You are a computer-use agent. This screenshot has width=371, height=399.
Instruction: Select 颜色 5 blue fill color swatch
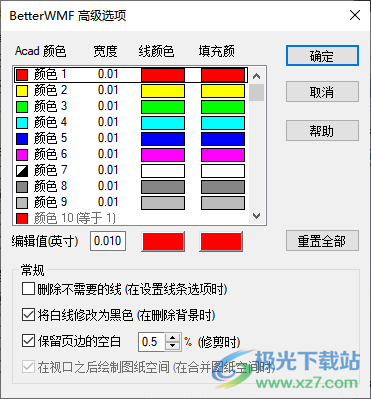[x=223, y=139]
